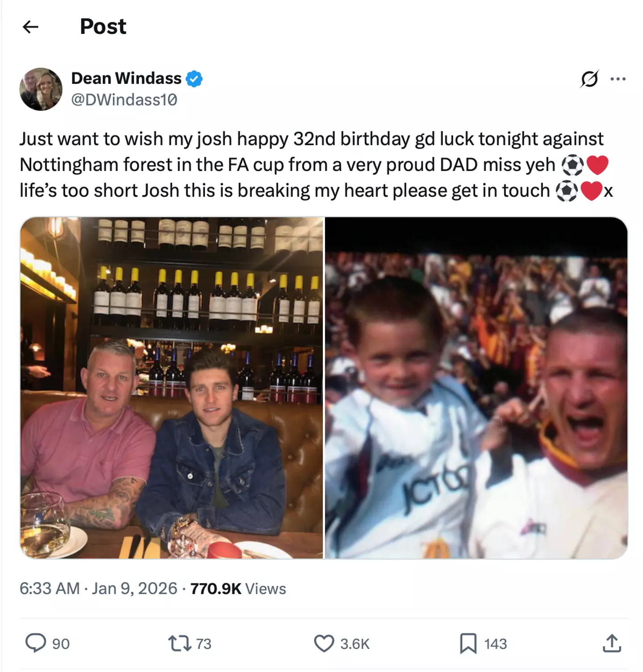Click the 770.9K Views count
Viewport: 643px width, 672px height.
tap(238, 589)
